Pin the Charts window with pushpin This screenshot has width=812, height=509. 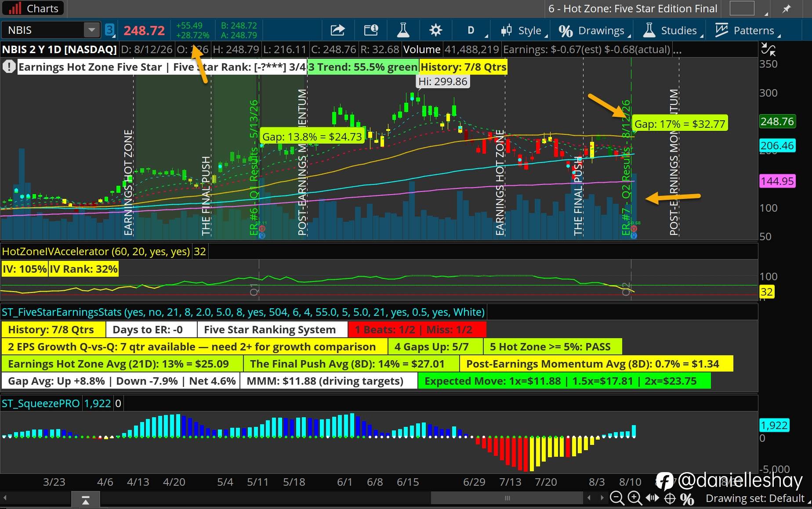[787, 8]
